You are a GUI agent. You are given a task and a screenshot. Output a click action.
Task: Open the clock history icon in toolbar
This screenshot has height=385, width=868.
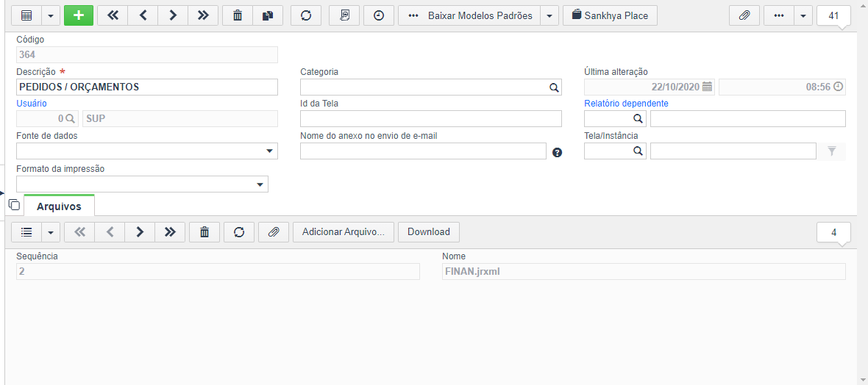[379, 15]
